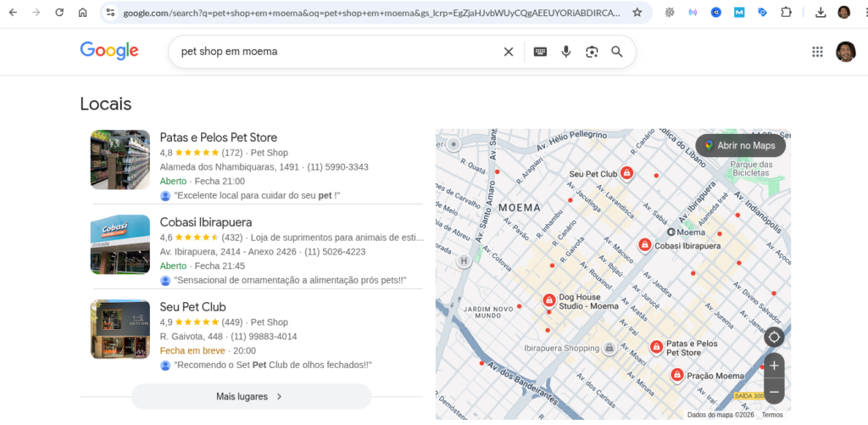This screenshot has width=868, height=425.
Task: Click the Cobasi review quote text
Action: coord(290,281)
